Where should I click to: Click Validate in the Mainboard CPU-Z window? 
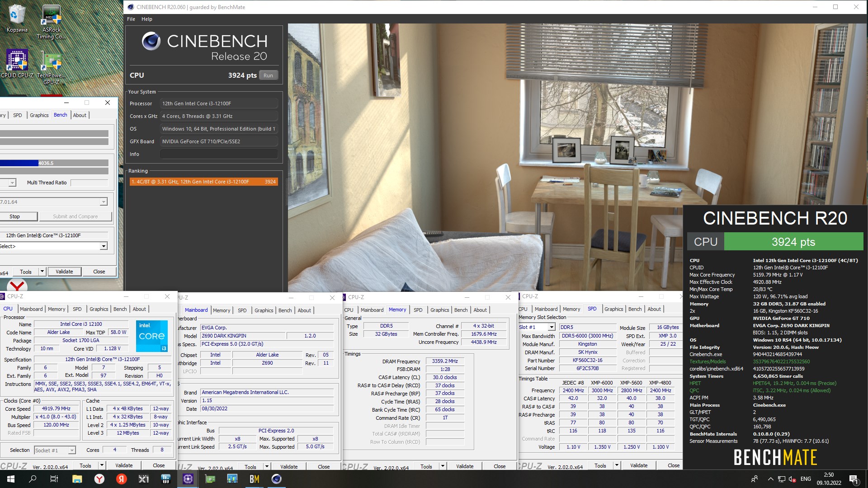coord(289,467)
